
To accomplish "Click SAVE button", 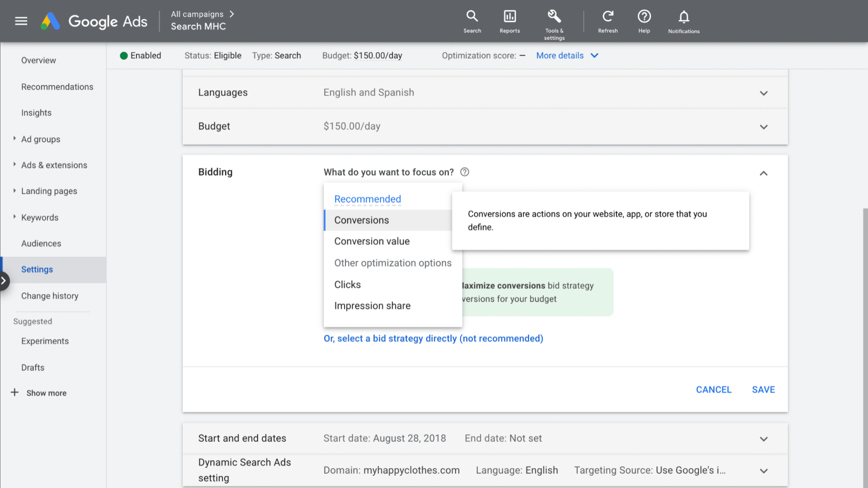I will [x=763, y=389].
